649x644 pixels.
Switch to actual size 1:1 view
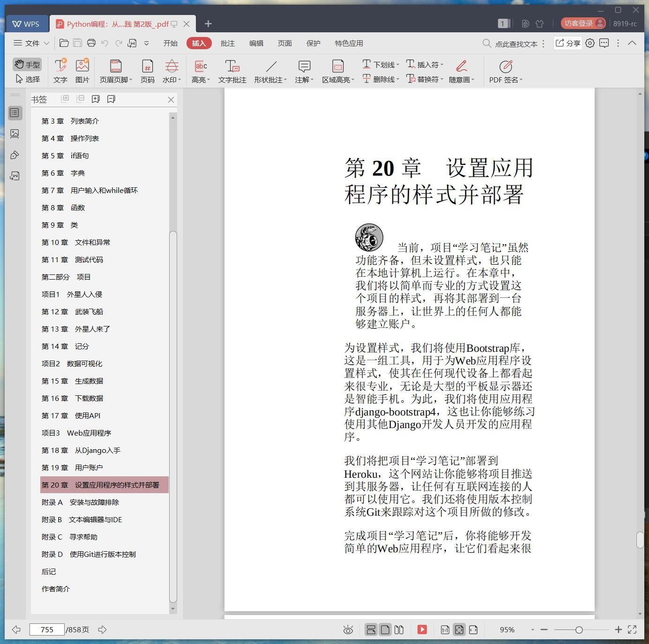(x=445, y=629)
